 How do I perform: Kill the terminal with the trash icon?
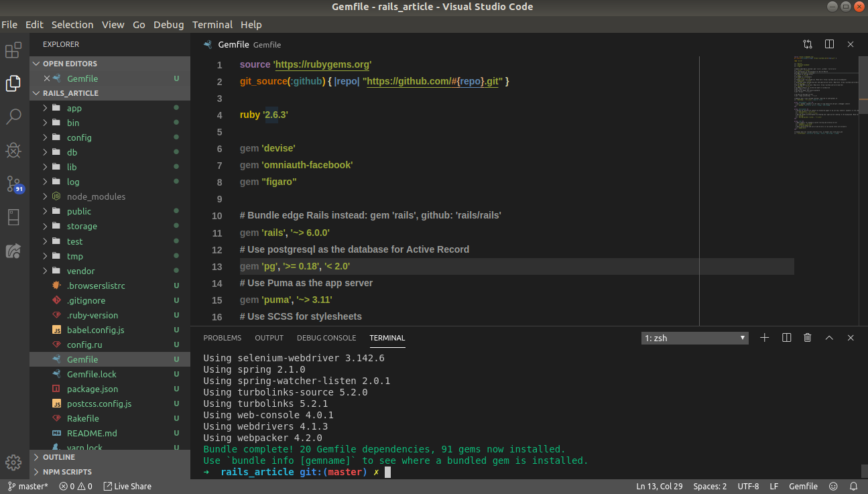pos(808,338)
